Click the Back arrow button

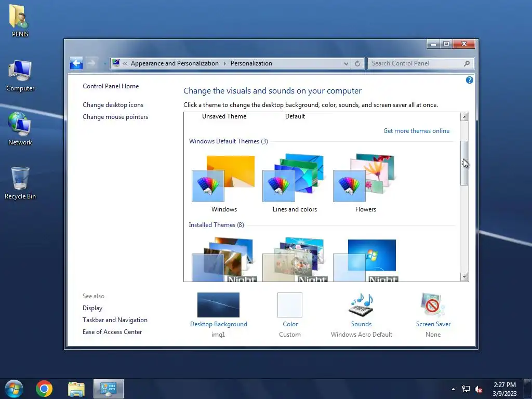[x=76, y=63]
